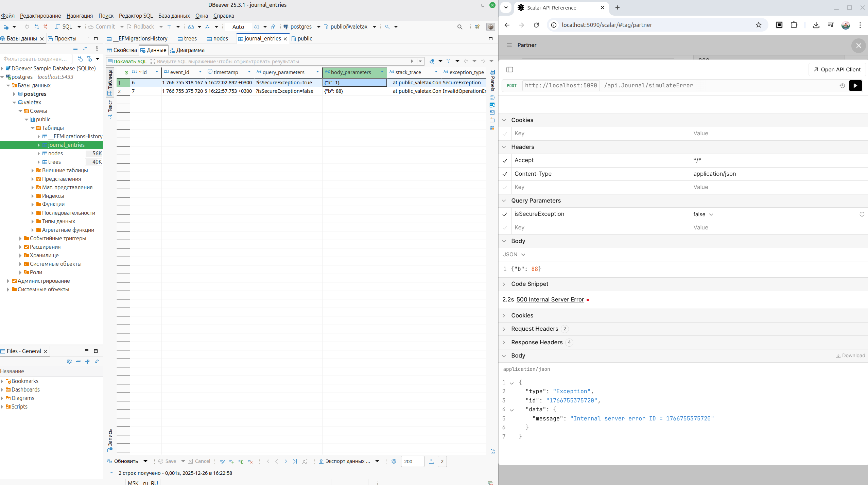
Task: Open the SQL editor toolbar button
Action: click(x=64, y=27)
